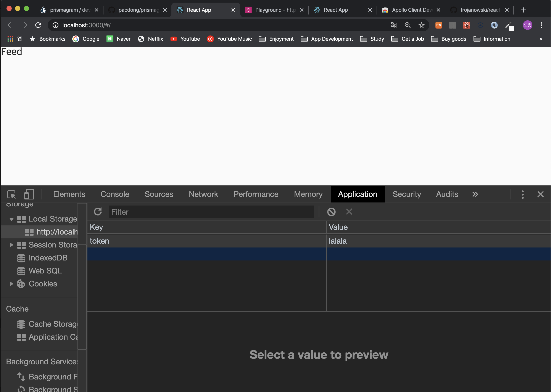Switch to the Elements tab
Screen dimensions: 551x392
[69, 194]
